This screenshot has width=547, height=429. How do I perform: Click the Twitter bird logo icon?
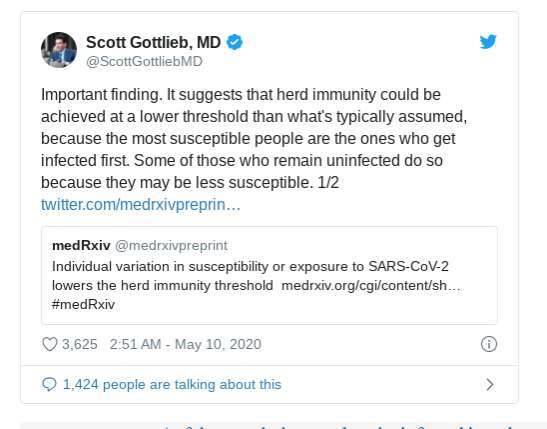coord(488,42)
